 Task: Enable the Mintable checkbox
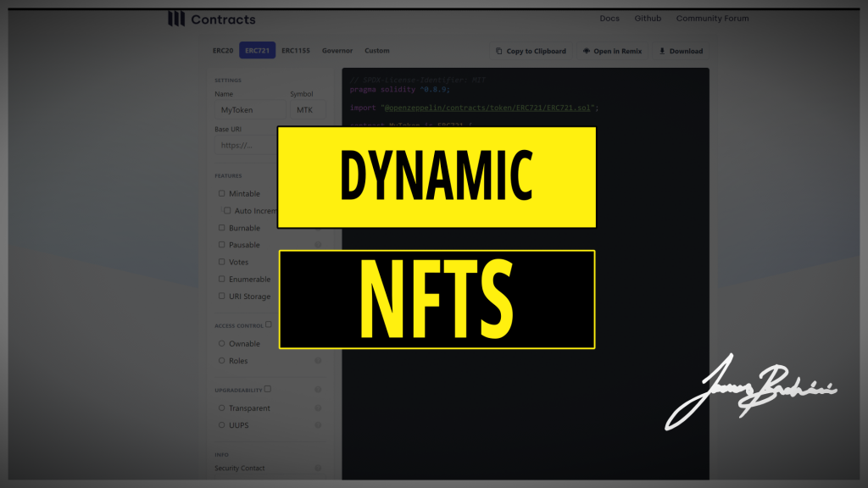[222, 193]
